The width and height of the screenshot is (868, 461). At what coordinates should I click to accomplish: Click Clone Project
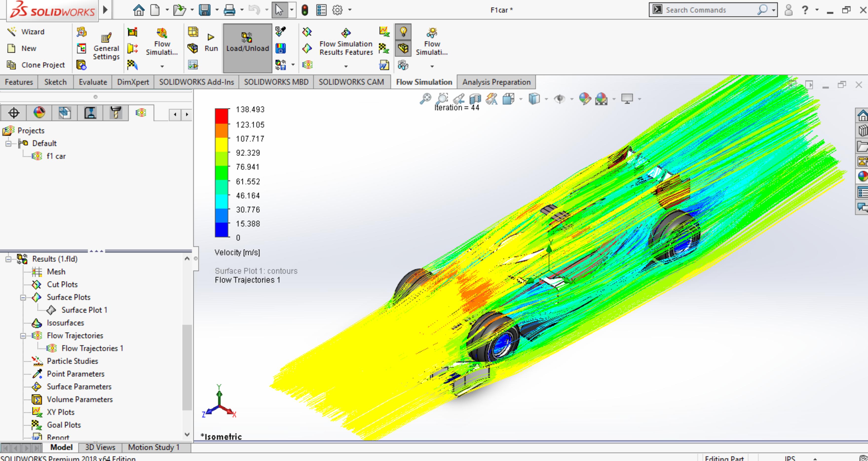click(x=36, y=65)
